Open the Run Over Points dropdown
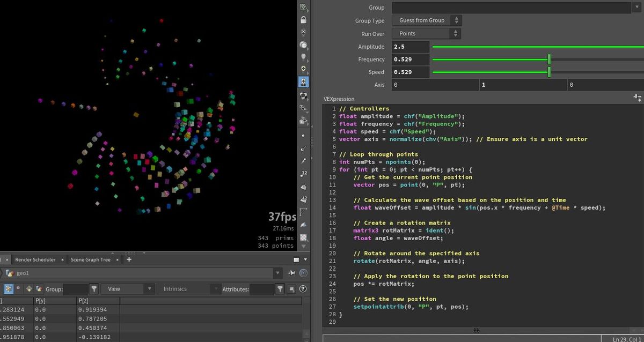Screen dimensions: 644x342 [x=427, y=33]
